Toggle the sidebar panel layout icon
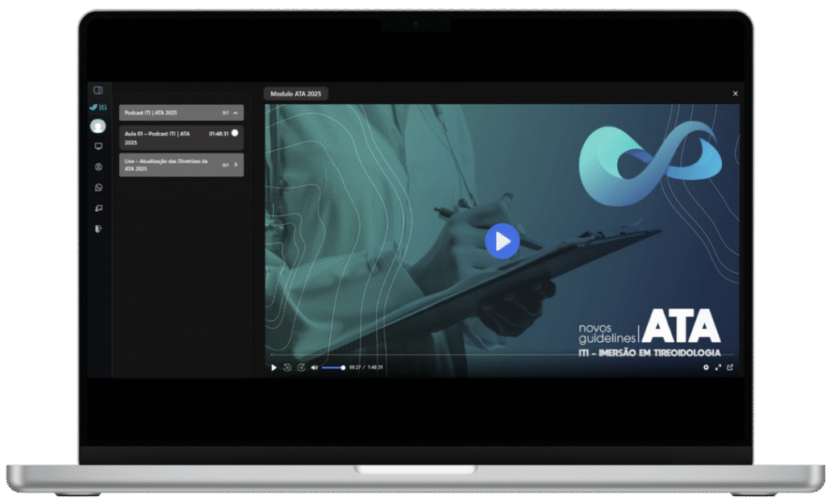Viewport: 826px width, 504px height. click(98, 90)
